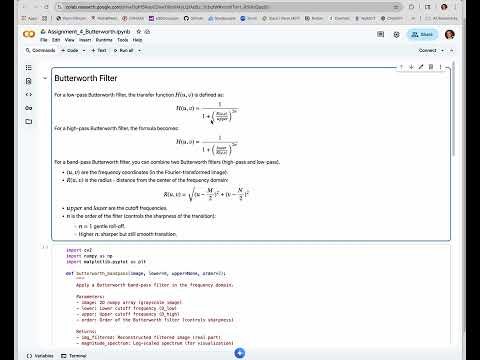Run the butterworth_bandpass code cell
This screenshot has width=480, height=360.
pyautogui.click(x=45, y=247)
